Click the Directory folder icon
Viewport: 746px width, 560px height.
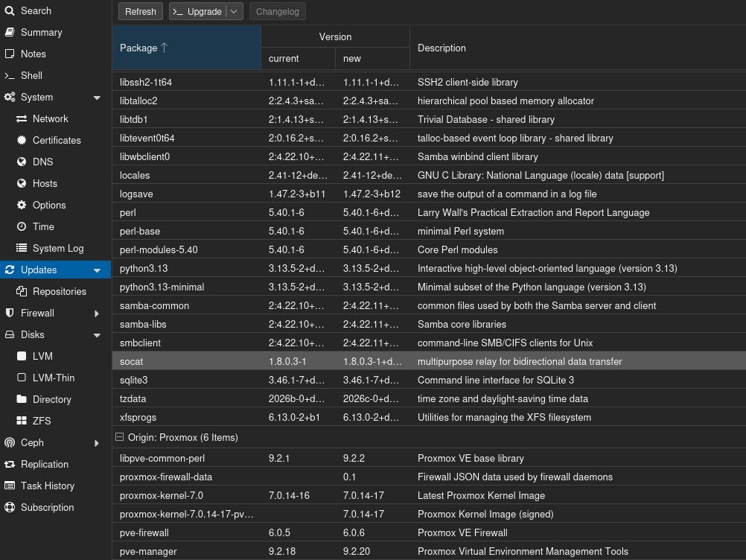(x=22, y=400)
